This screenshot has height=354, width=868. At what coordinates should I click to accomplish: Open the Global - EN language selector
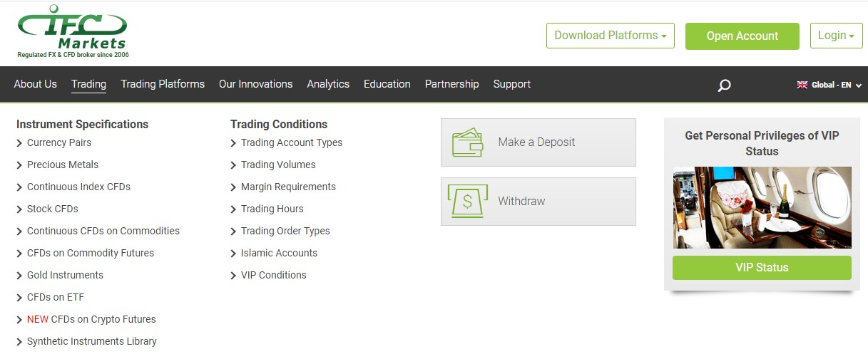[x=829, y=85]
